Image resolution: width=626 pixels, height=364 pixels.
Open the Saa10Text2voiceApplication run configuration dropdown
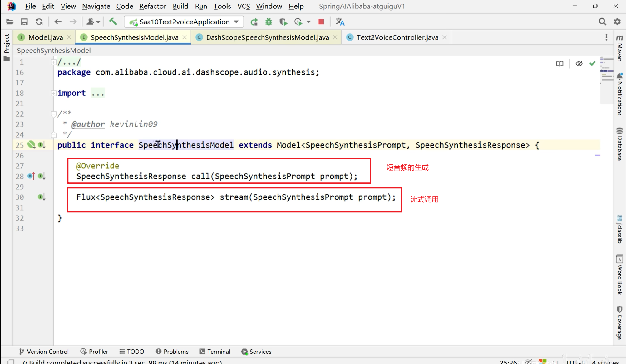pos(184,22)
